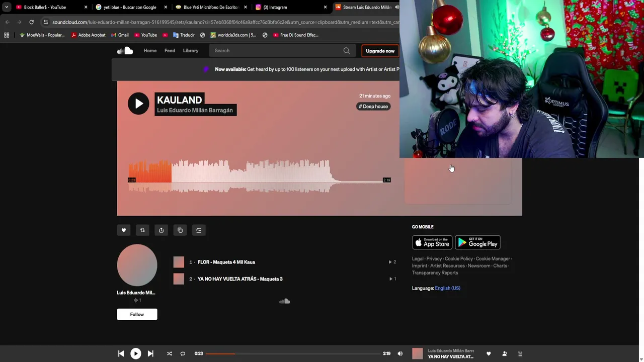This screenshot has height=362, width=644.
Task: Open the Feed page
Action: click(170, 51)
